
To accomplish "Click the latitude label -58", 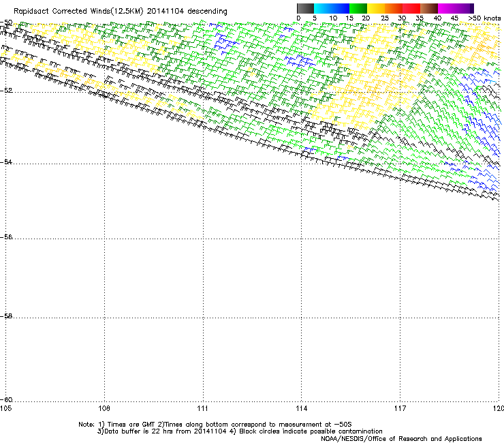I will (6, 316).
